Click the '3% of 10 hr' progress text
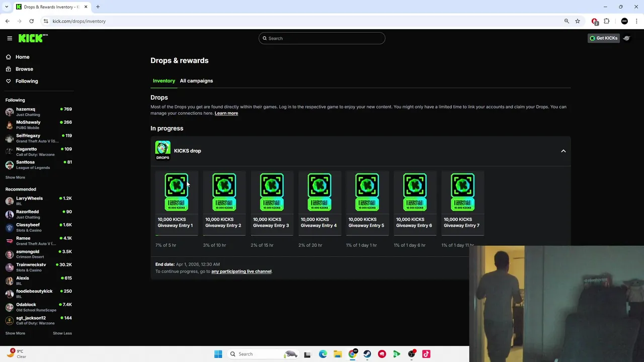 [214, 245]
